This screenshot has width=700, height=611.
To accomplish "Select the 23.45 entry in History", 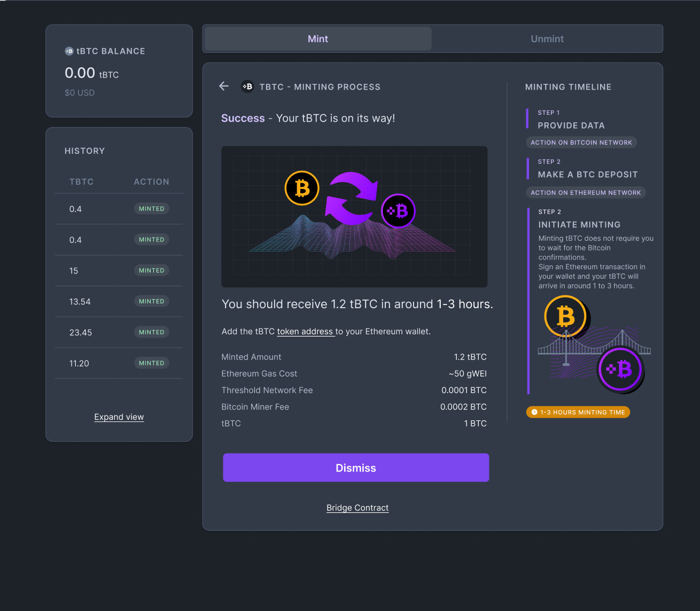I will click(x=81, y=332).
